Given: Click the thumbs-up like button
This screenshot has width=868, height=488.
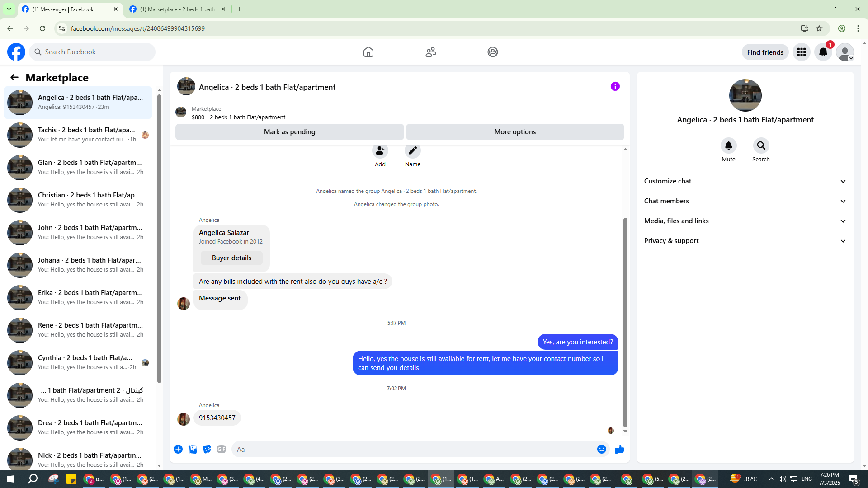Looking at the screenshot, I should (619, 449).
